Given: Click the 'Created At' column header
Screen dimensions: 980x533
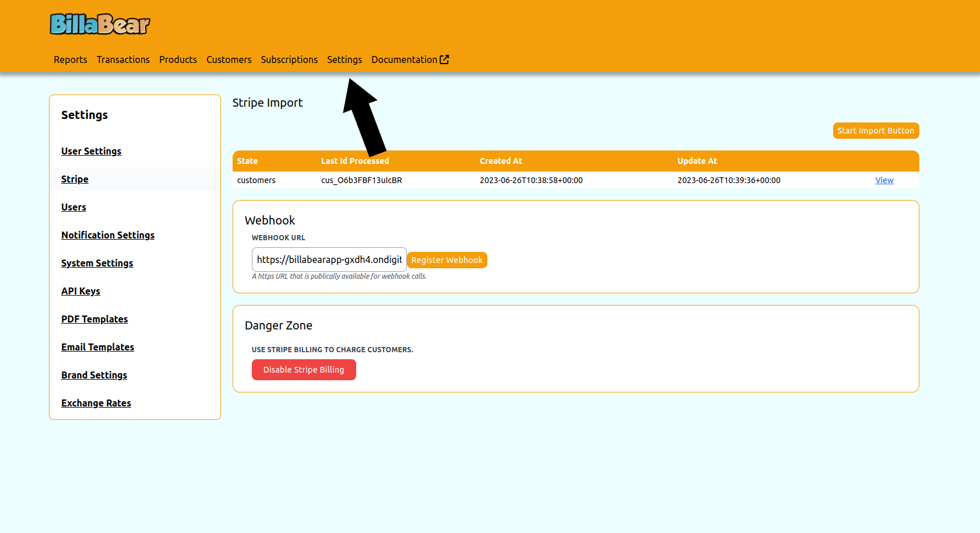Looking at the screenshot, I should tap(501, 161).
